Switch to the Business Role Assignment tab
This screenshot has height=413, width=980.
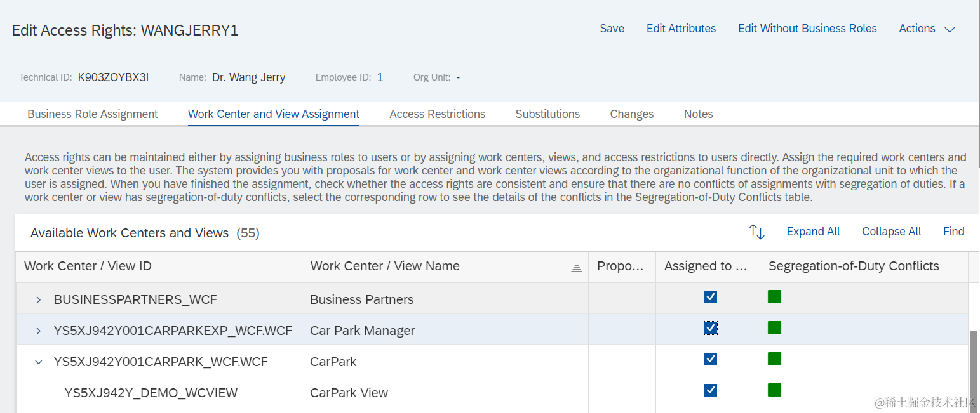click(93, 114)
